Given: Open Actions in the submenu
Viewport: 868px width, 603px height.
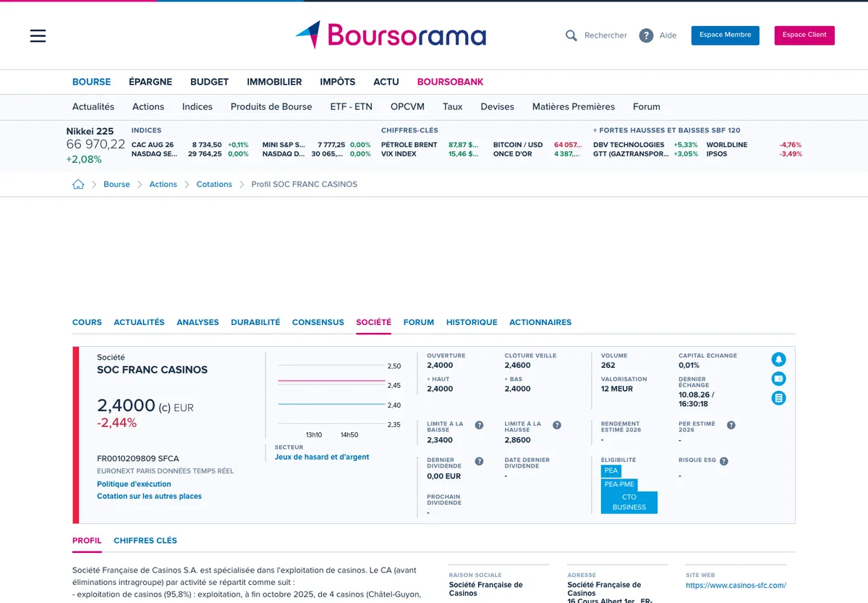Looking at the screenshot, I should pyautogui.click(x=148, y=106).
